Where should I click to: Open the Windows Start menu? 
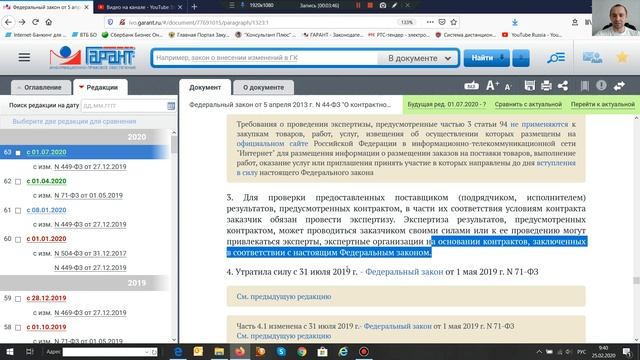9,351
